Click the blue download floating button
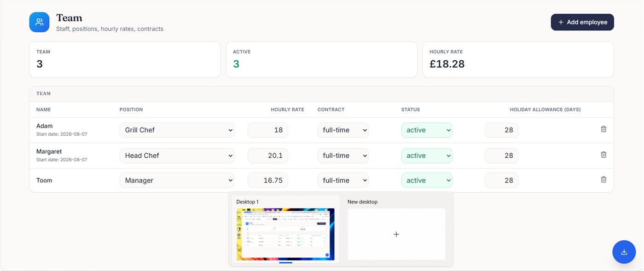 tap(624, 252)
